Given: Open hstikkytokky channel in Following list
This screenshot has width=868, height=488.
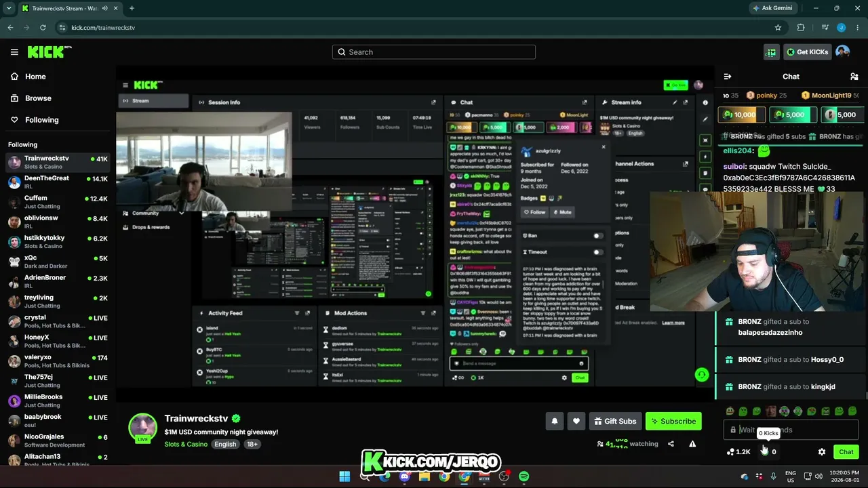Looking at the screenshot, I should [57, 242].
